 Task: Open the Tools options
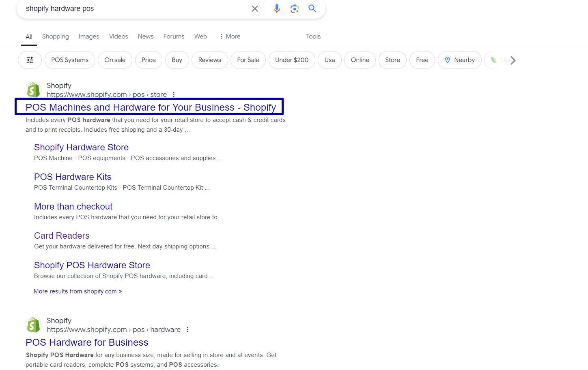click(313, 36)
